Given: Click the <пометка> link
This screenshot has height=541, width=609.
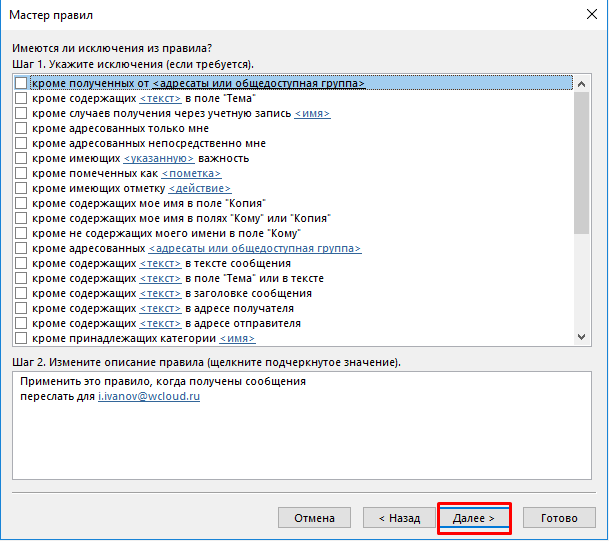Looking at the screenshot, I should [191, 174].
